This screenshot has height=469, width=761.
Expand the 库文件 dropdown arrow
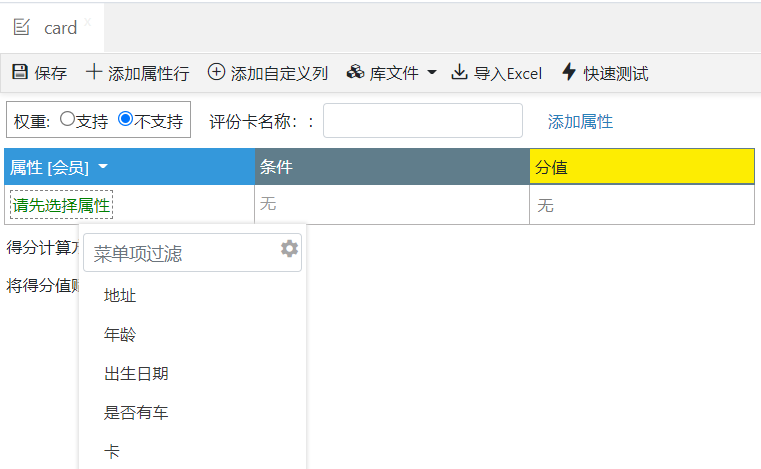tap(432, 73)
